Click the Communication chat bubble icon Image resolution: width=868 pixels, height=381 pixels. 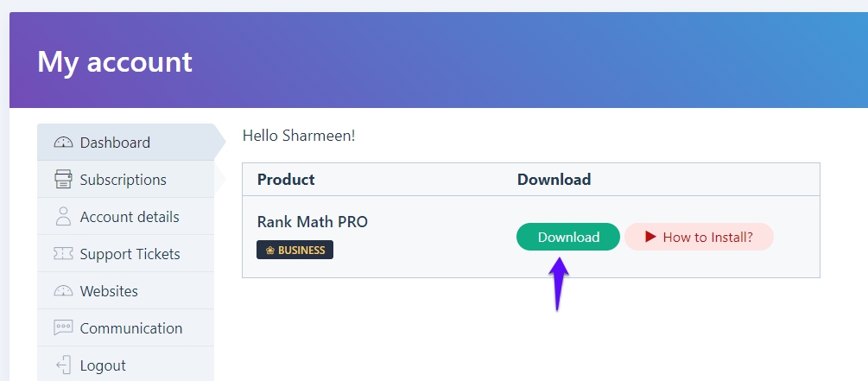coord(63,328)
